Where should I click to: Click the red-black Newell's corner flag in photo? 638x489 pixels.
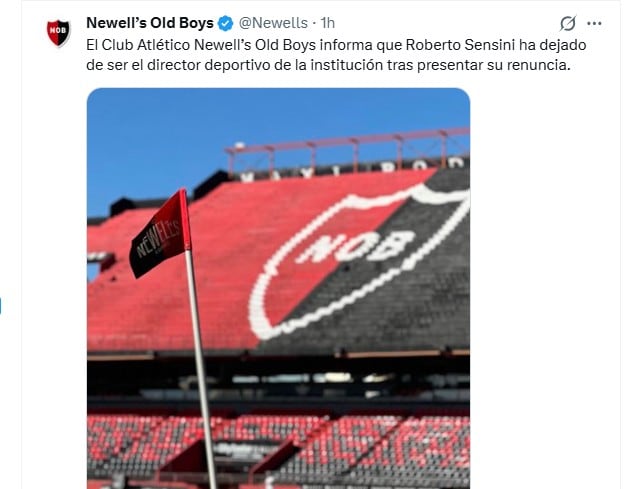pyautogui.click(x=160, y=235)
